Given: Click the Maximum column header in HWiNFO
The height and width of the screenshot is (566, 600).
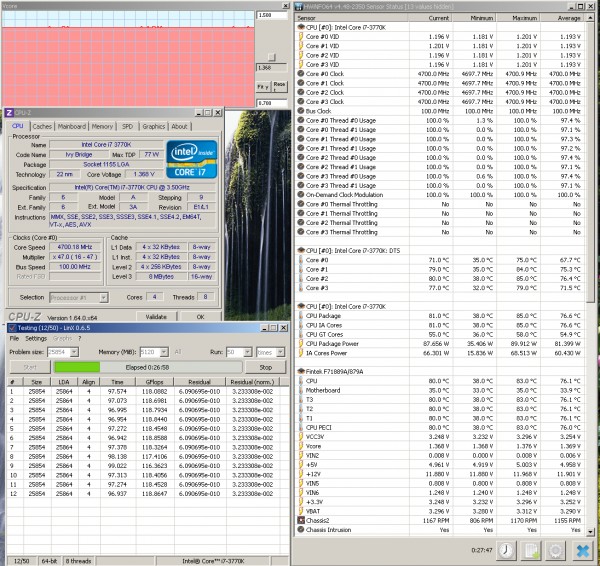Looking at the screenshot, I should (x=518, y=18).
